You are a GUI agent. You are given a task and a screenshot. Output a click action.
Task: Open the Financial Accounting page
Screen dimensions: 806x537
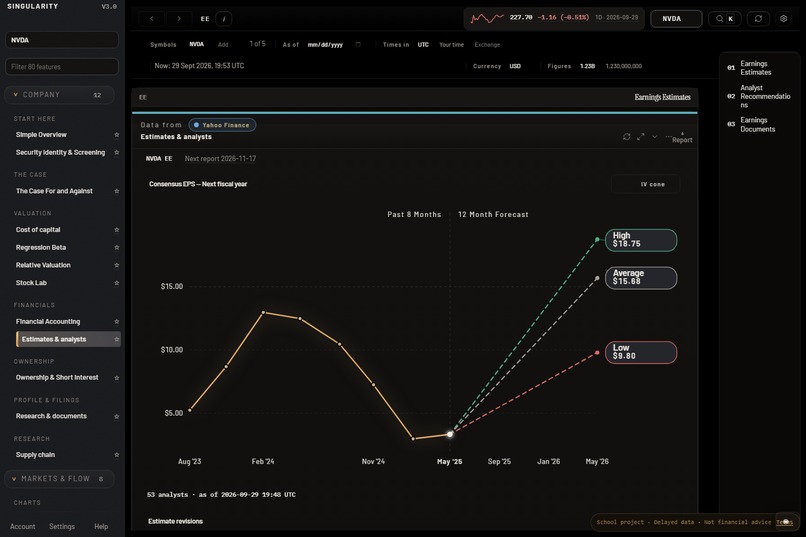point(48,322)
